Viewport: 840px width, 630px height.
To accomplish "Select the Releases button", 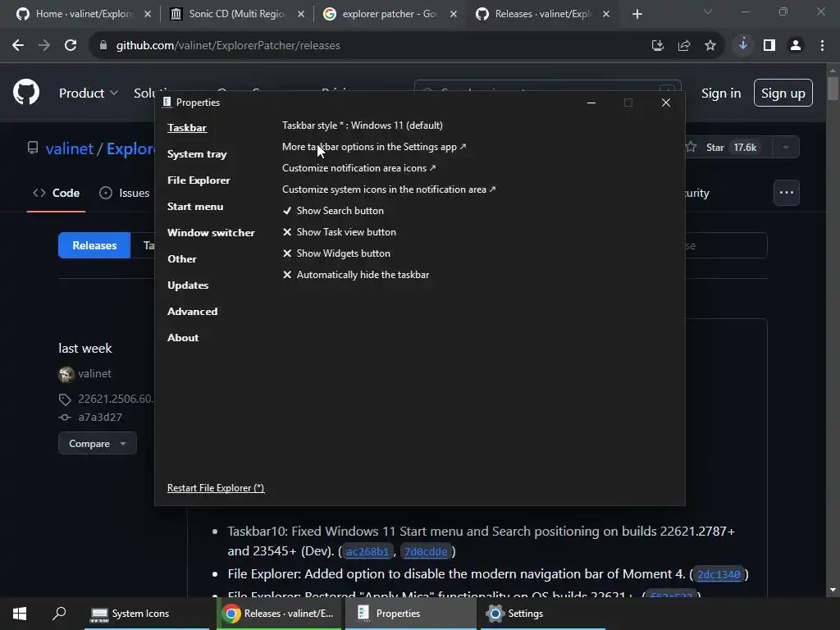I will point(94,245).
